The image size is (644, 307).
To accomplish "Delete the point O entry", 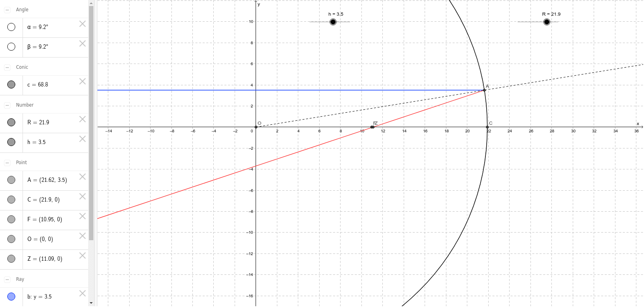I will click(83, 236).
